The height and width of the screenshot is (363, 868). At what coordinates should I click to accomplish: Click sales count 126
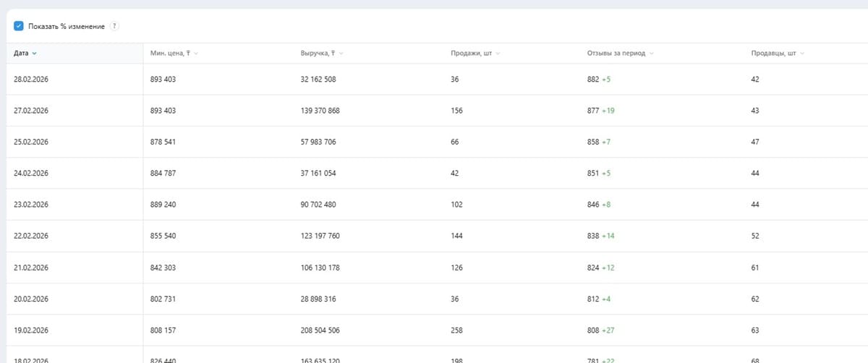coord(456,268)
